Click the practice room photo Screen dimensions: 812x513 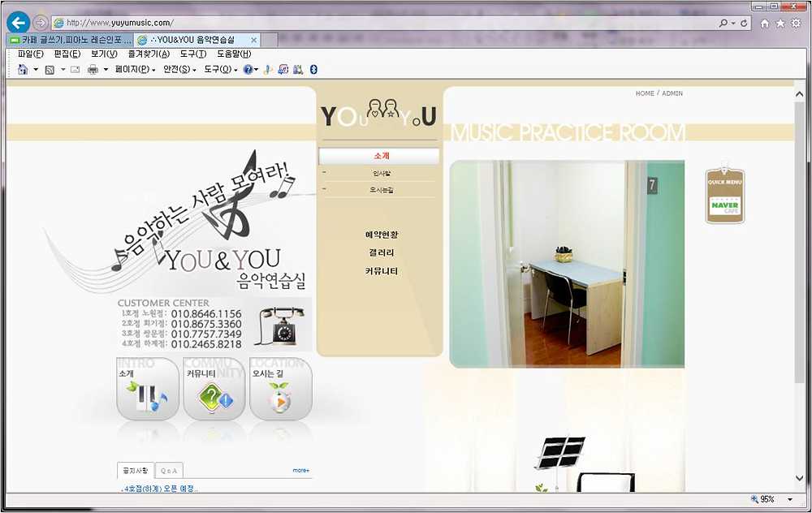[x=566, y=264]
